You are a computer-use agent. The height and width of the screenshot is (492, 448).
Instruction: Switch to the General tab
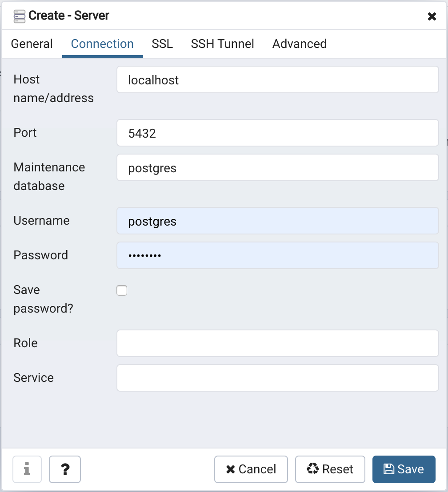pyautogui.click(x=32, y=44)
